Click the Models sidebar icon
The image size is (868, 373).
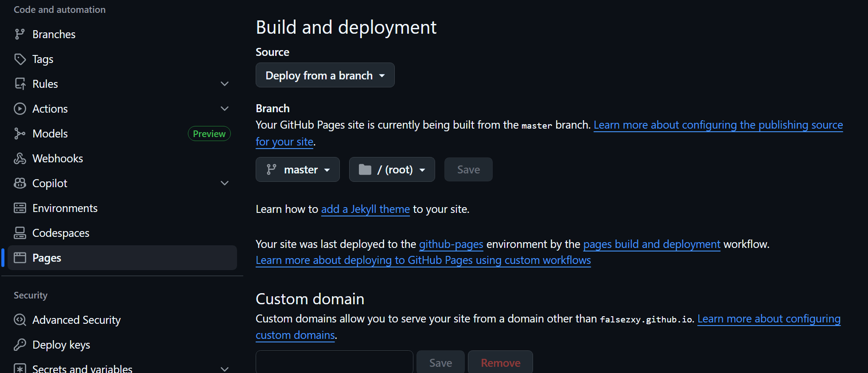click(x=19, y=133)
